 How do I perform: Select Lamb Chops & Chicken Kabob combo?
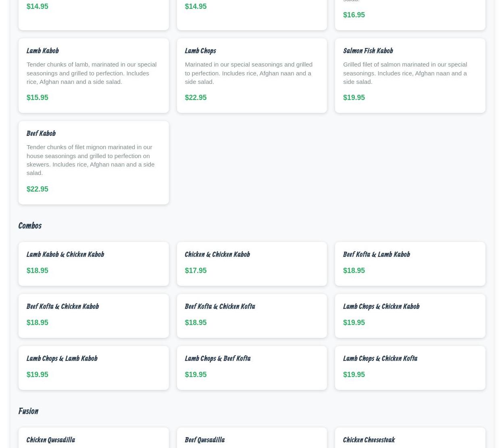[x=381, y=306]
